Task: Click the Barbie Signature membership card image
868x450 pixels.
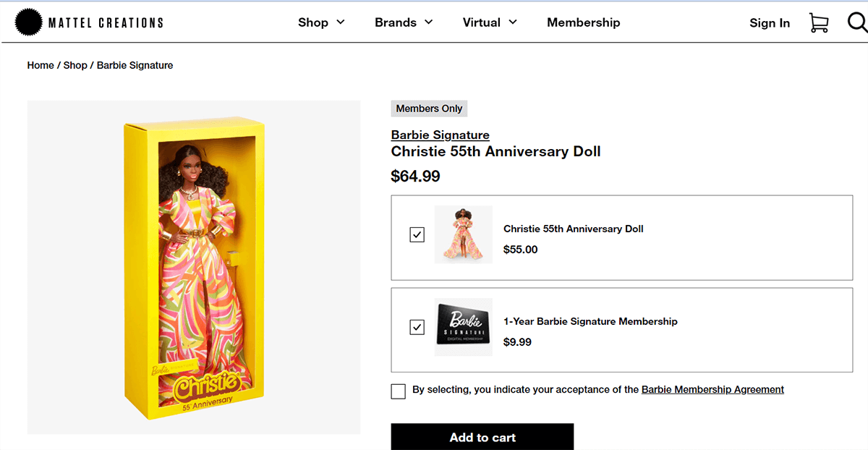Action: [x=464, y=326]
